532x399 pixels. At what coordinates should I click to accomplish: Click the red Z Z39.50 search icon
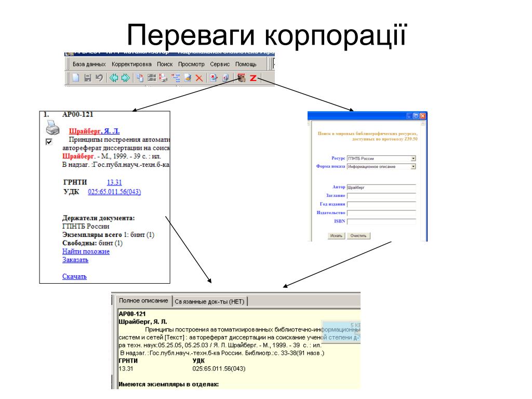tap(253, 78)
